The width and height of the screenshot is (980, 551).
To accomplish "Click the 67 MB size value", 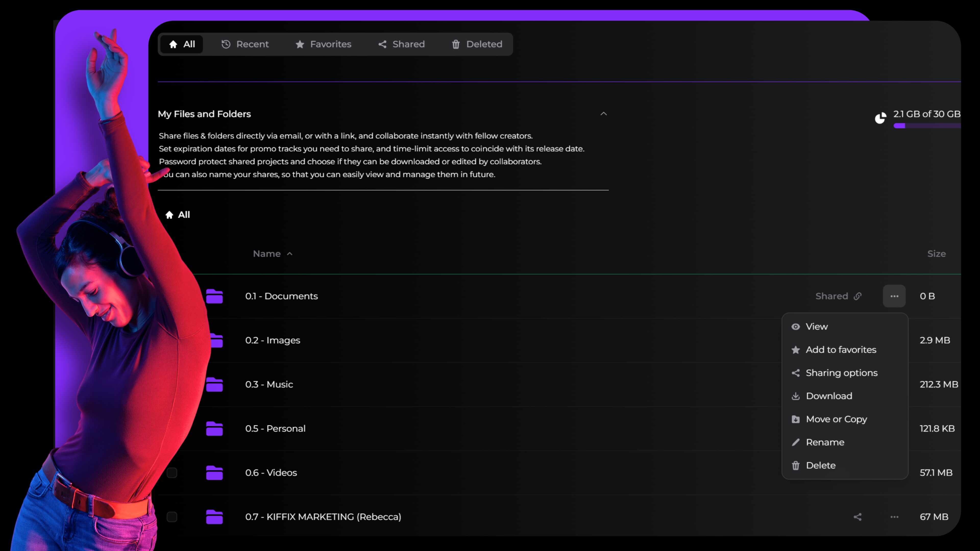I will click(x=934, y=517).
